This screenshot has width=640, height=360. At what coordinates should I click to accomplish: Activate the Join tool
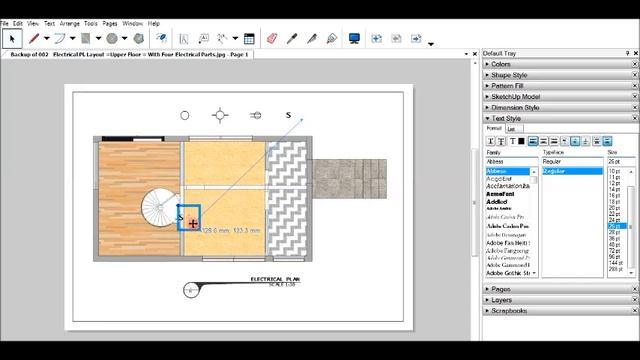pos(332,39)
